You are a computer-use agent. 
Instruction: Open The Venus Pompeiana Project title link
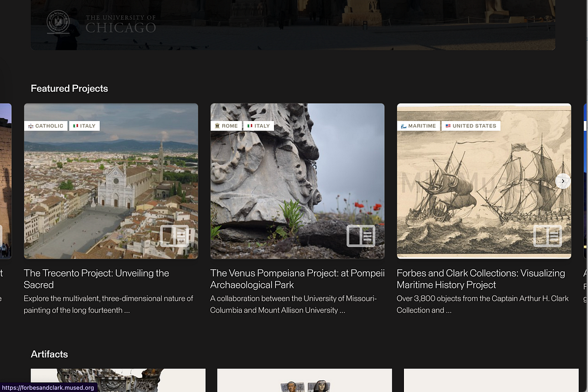coord(298,279)
